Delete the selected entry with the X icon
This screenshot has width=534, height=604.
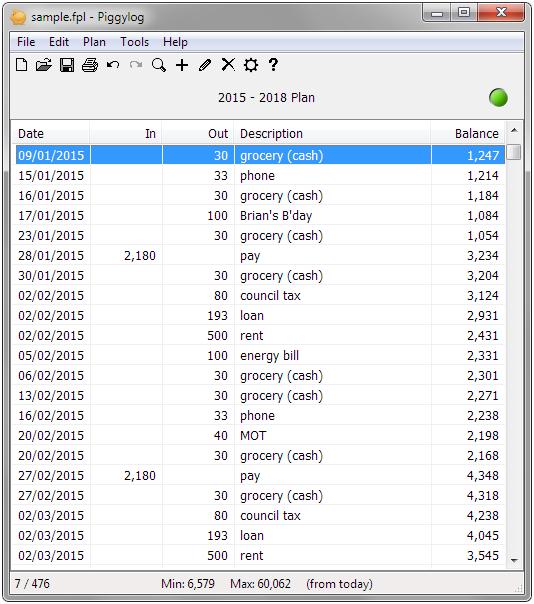click(x=228, y=65)
